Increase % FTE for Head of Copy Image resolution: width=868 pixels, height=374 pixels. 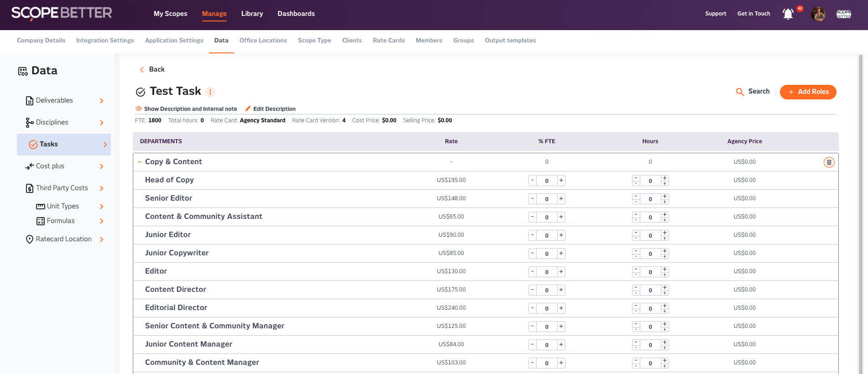click(561, 181)
